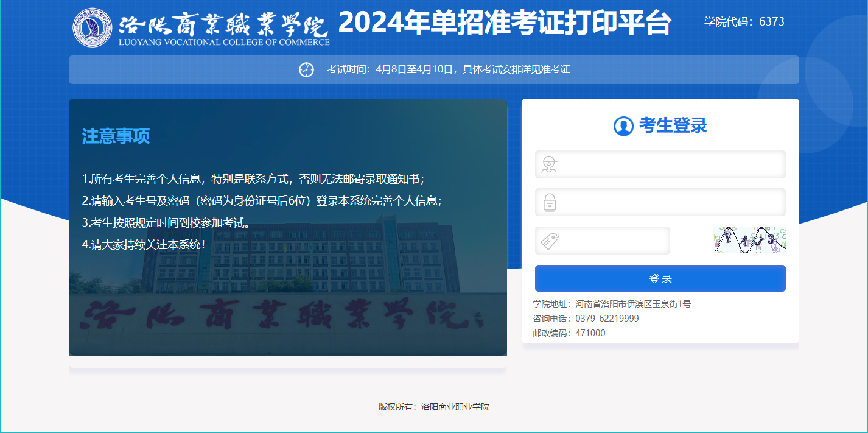
Task: Click the tag icon in the captcha field
Action: 550,241
